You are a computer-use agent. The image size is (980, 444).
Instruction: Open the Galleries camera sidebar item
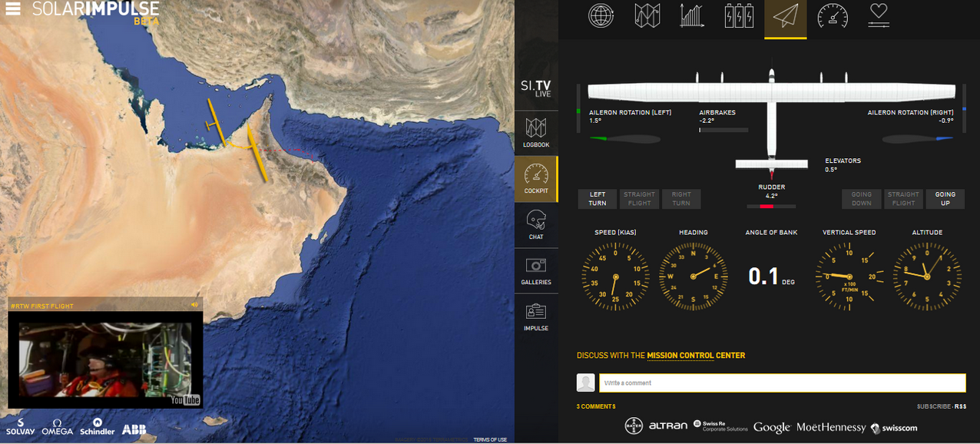536,270
